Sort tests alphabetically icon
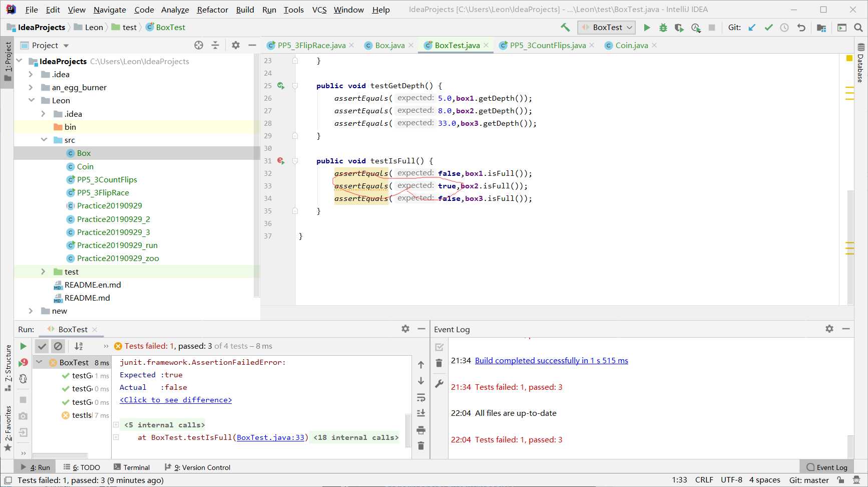The height and width of the screenshot is (487, 868). [x=79, y=346]
